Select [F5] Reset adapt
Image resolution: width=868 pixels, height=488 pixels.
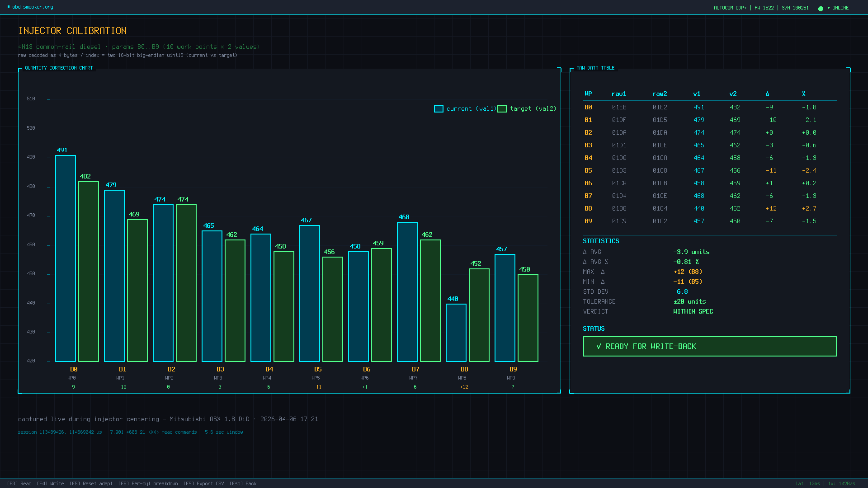coord(91,483)
